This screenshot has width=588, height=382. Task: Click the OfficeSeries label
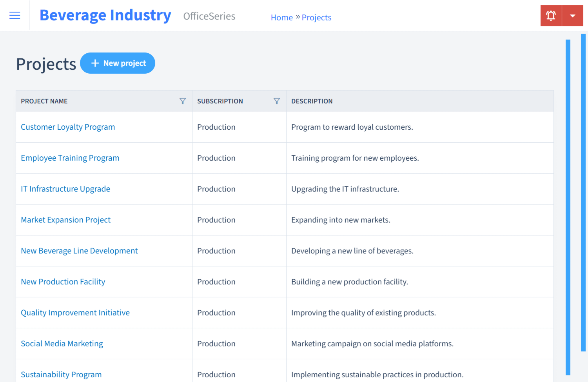click(x=209, y=16)
